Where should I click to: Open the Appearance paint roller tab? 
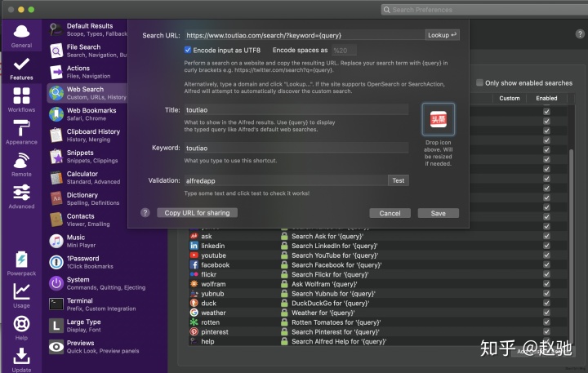(21, 132)
